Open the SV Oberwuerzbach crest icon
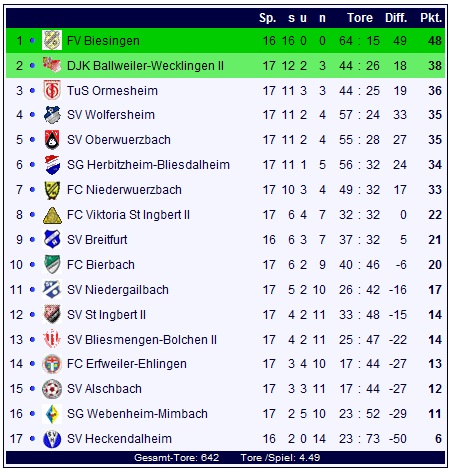456x473 pixels. (x=52, y=140)
